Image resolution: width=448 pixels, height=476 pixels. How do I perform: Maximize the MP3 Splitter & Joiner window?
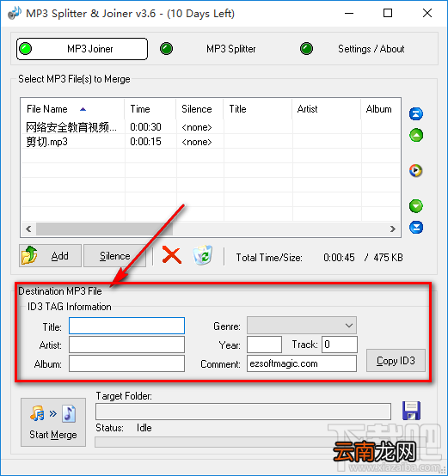click(x=388, y=13)
